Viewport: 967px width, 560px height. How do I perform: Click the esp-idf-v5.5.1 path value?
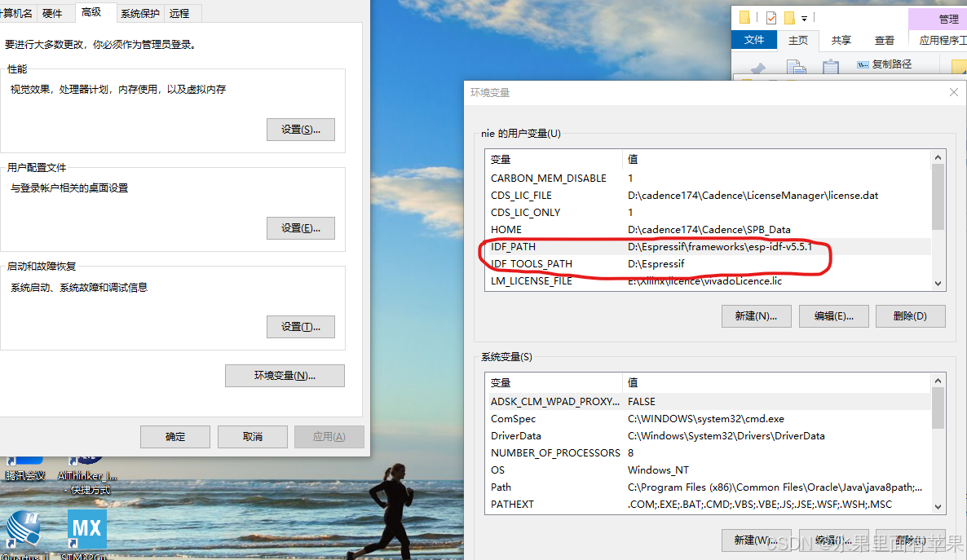pos(720,247)
